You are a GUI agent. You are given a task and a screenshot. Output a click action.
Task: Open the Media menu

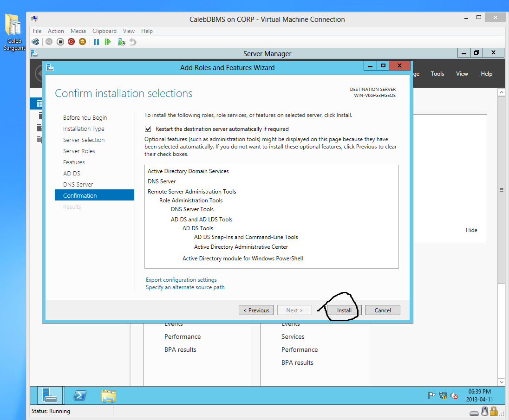point(78,31)
